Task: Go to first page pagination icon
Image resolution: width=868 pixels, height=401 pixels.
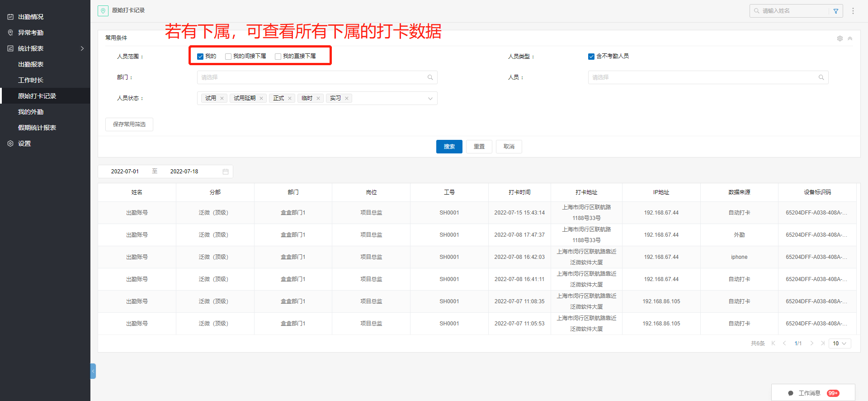Action: (x=774, y=343)
